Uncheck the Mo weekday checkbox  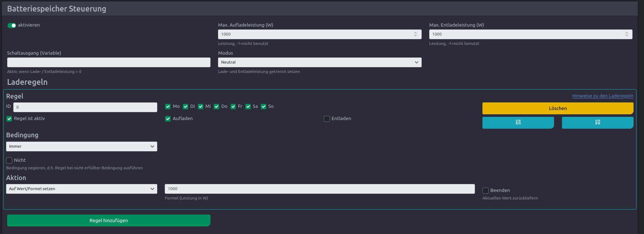coord(168,106)
